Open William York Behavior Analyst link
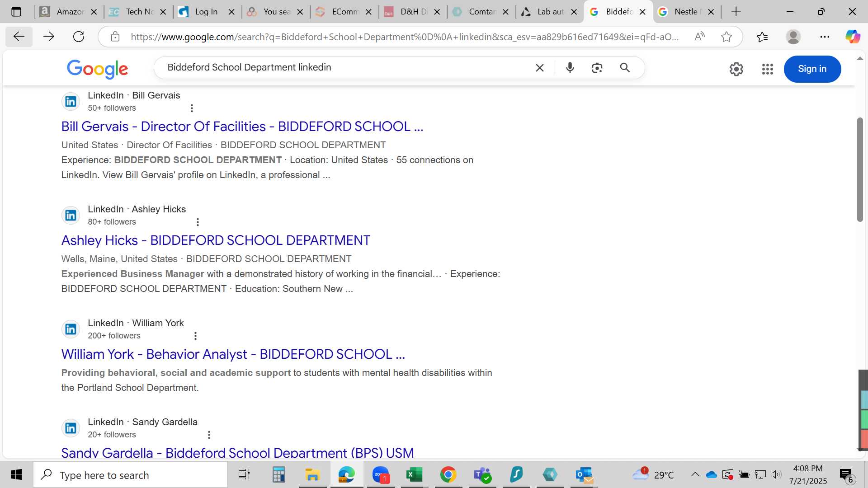This screenshot has width=868, height=488. coord(233,354)
